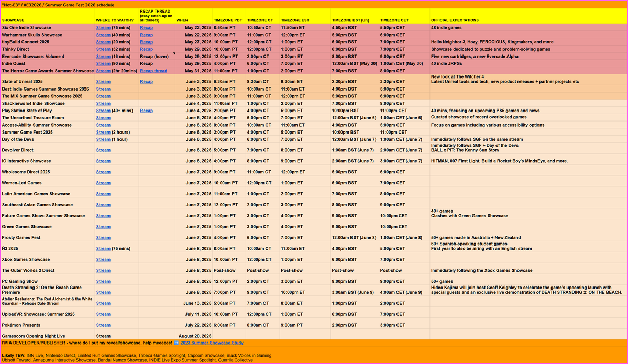
Task: Select the WHEN column header
Action: (194, 16)
